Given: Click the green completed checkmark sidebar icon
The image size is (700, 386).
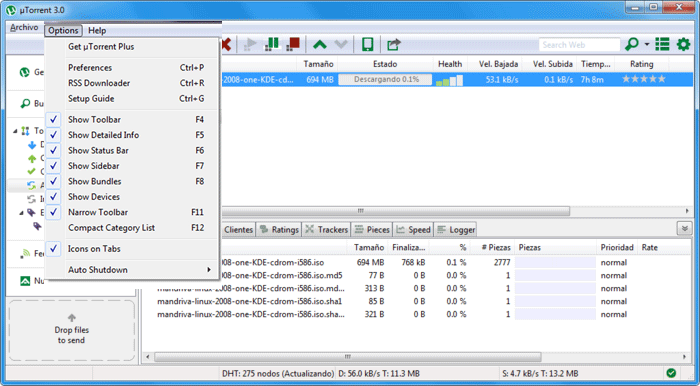Looking at the screenshot, I should pos(31,171).
